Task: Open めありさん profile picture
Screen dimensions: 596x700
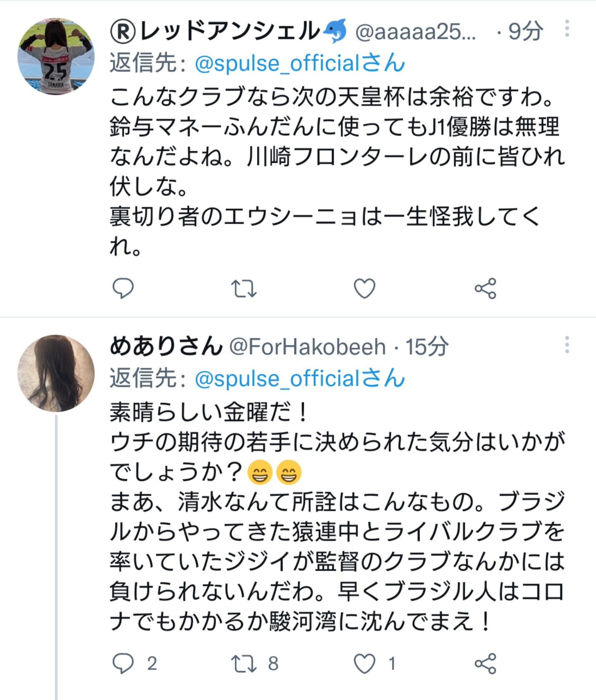Action: pyautogui.click(x=56, y=373)
